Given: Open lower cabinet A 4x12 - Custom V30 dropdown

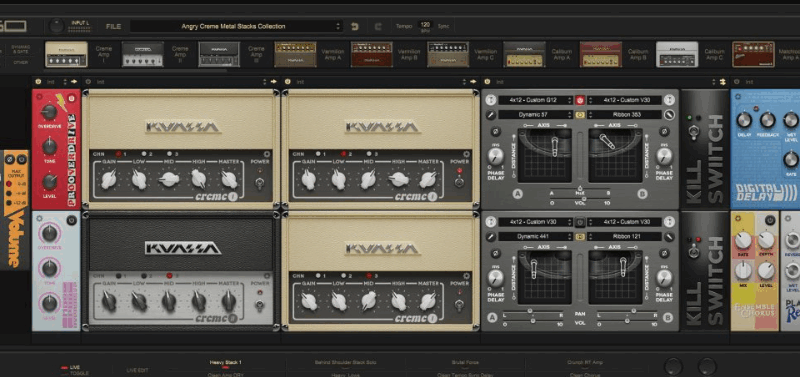Looking at the screenshot, I should click(536, 222).
